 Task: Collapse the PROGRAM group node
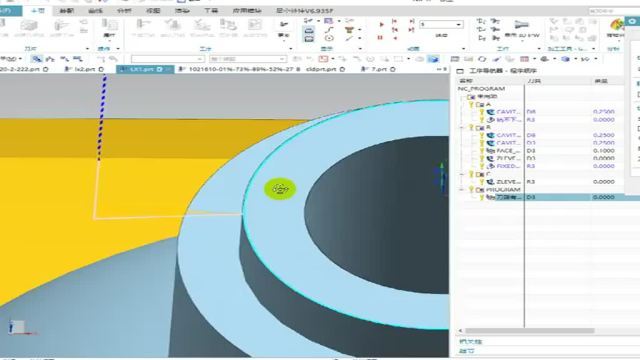pyautogui.click(x=462, y=190)
